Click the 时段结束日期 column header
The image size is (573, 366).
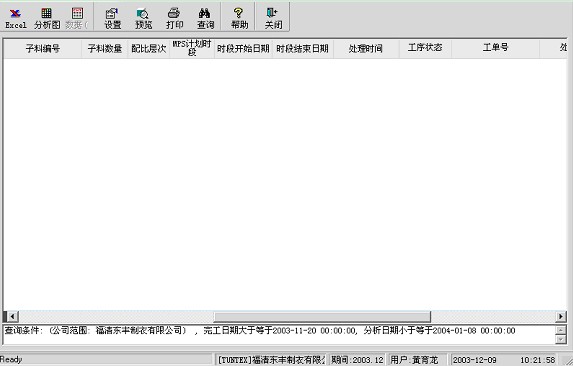(x=303, y=49)
